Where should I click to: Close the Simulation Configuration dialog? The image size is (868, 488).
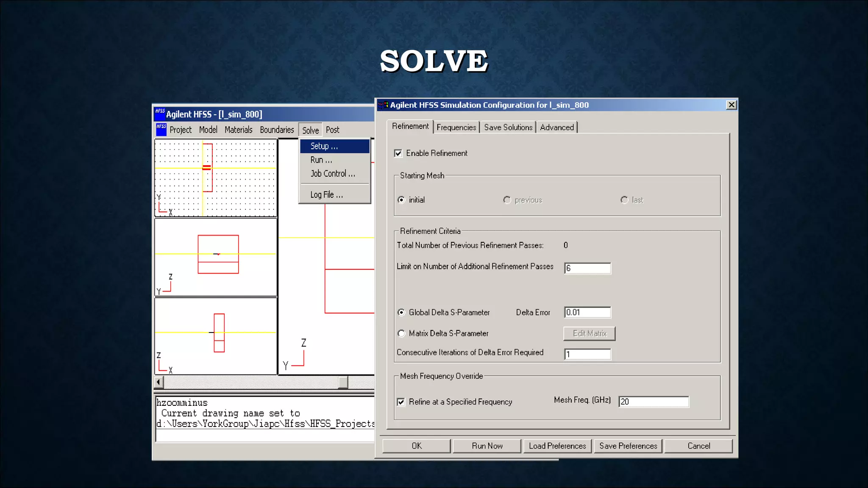731,105
